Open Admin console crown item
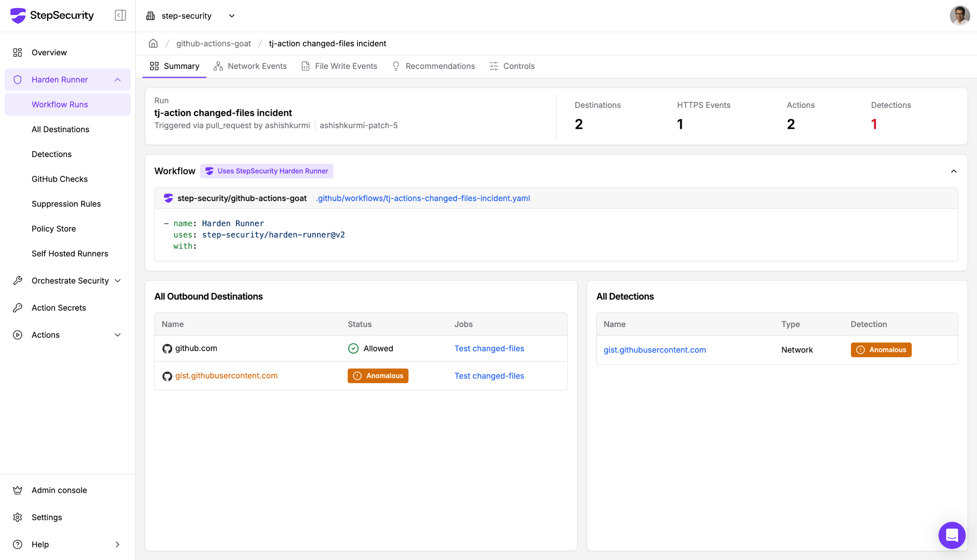The height and width of the screenshot is (560, 977). click(59, 490)
